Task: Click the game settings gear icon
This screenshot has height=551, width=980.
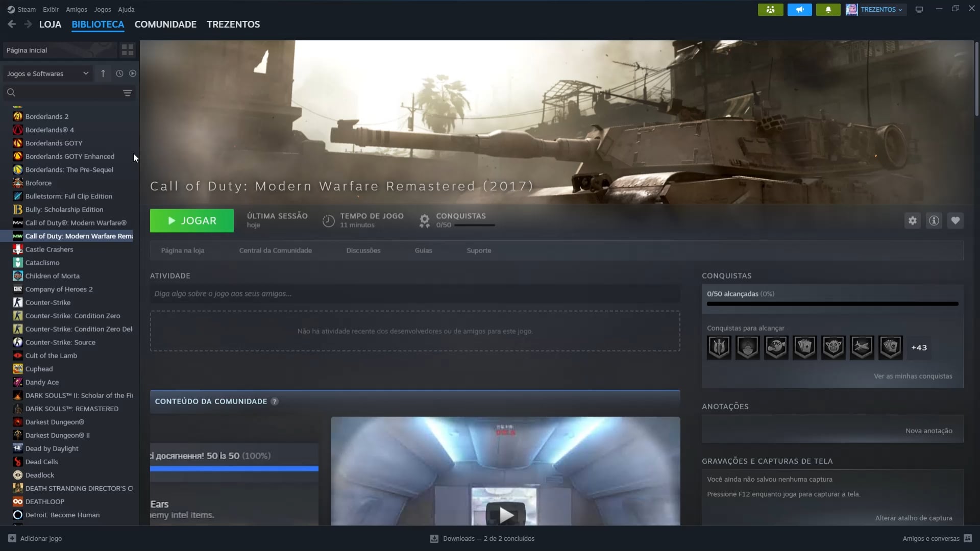Action: [x=912, y=220]
